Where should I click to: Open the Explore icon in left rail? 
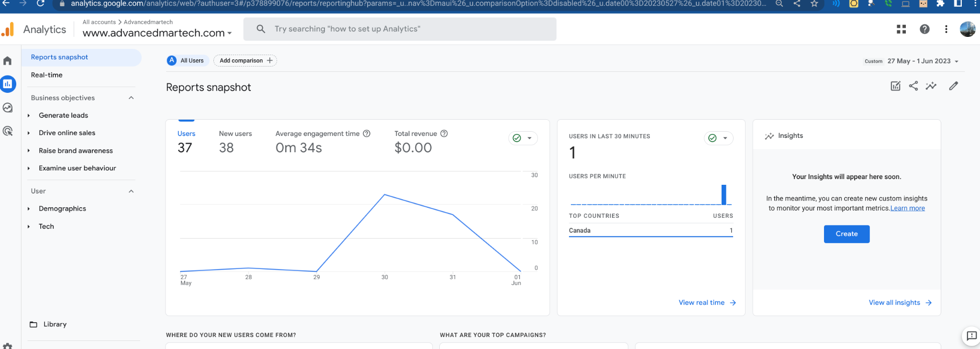(8, 108)
